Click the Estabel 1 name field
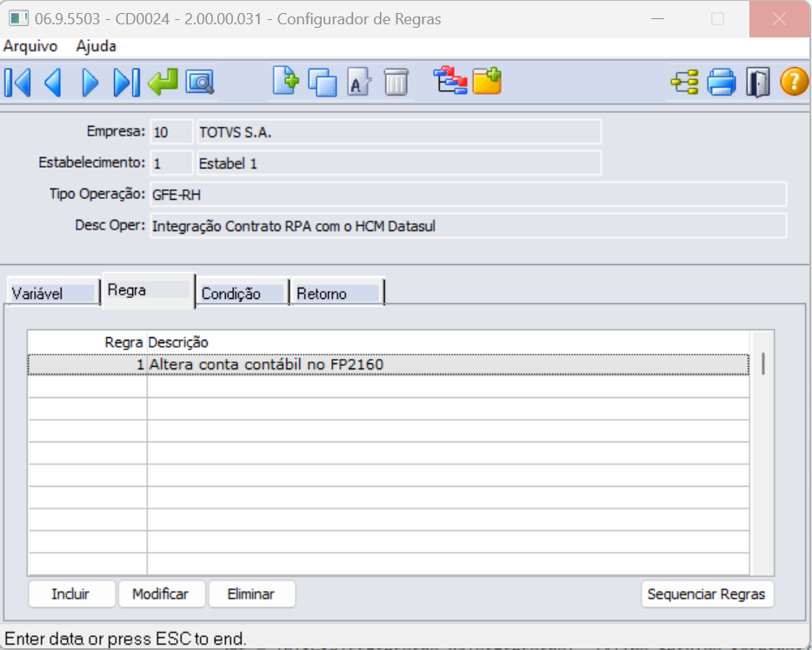812x650 pixels. click(x=399, y=163)
